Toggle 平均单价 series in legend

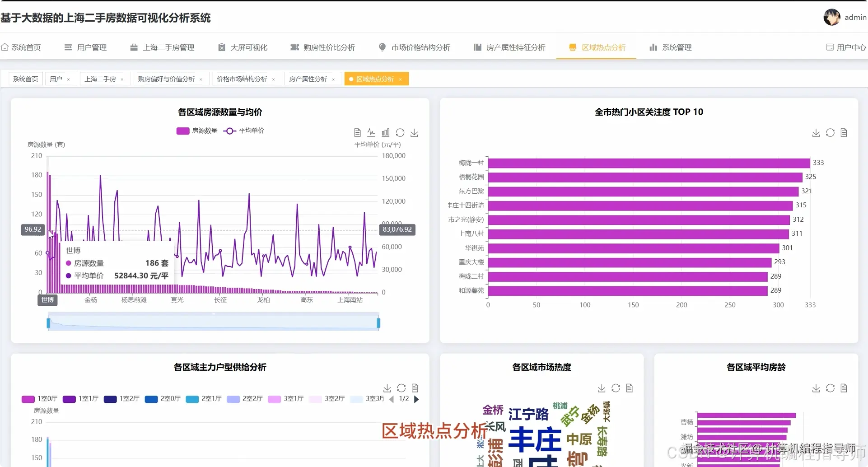click(244, 131)
